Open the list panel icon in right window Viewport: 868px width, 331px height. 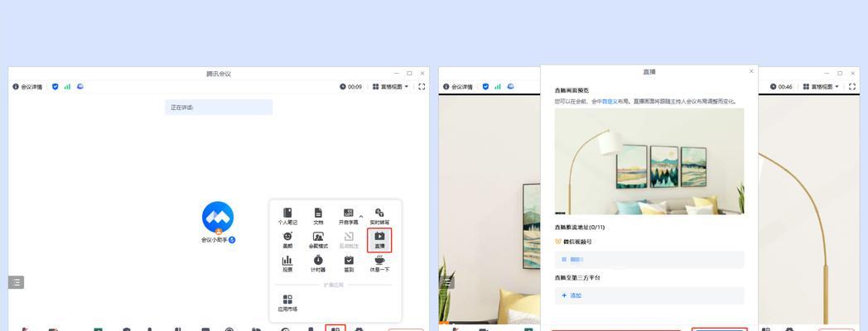pos(446,282)
